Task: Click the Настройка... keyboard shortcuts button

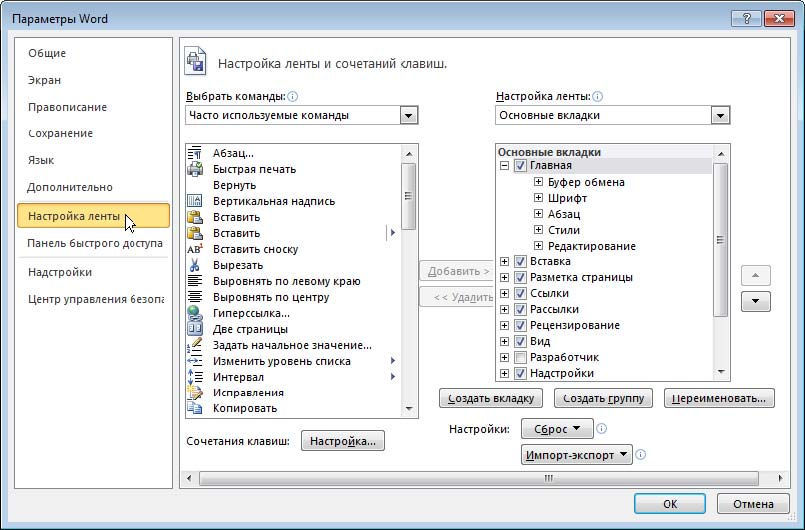Action: pyautogui.click(x=342, y=441)
